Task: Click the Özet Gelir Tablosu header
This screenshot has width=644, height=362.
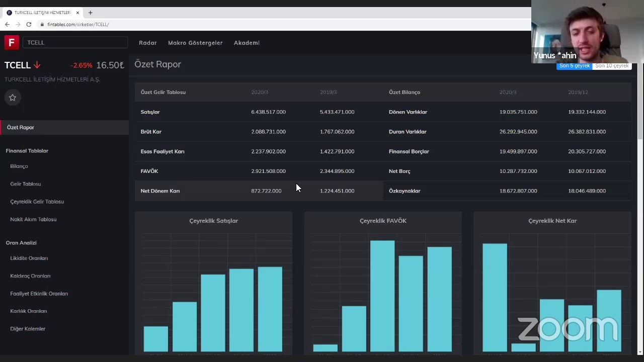Action: point(163,92)
